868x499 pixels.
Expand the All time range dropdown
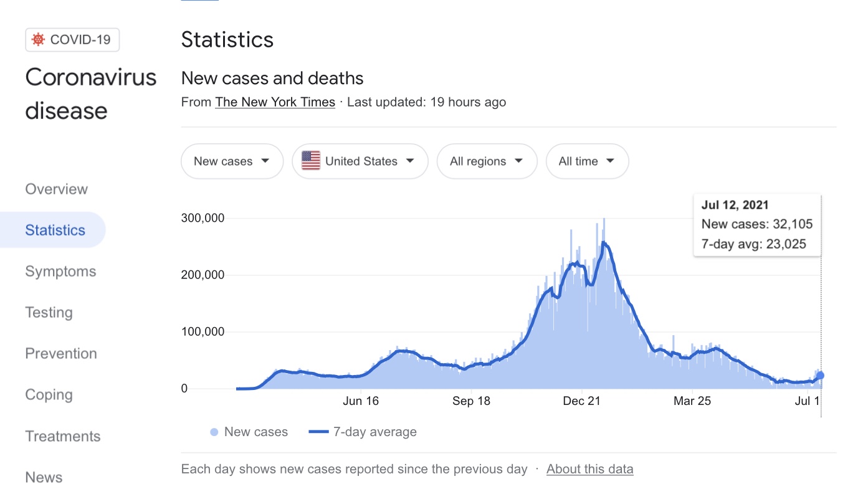587,161
